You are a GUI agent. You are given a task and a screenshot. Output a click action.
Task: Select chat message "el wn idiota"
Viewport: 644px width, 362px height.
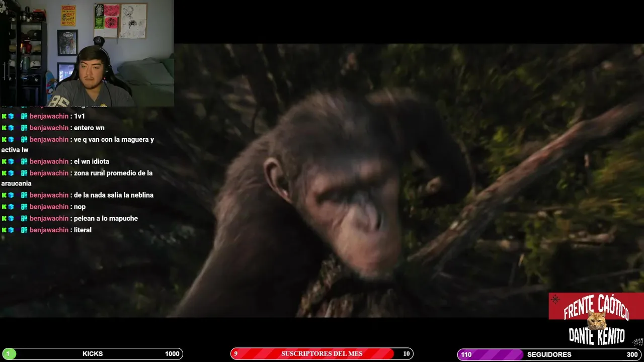[92, 161]
